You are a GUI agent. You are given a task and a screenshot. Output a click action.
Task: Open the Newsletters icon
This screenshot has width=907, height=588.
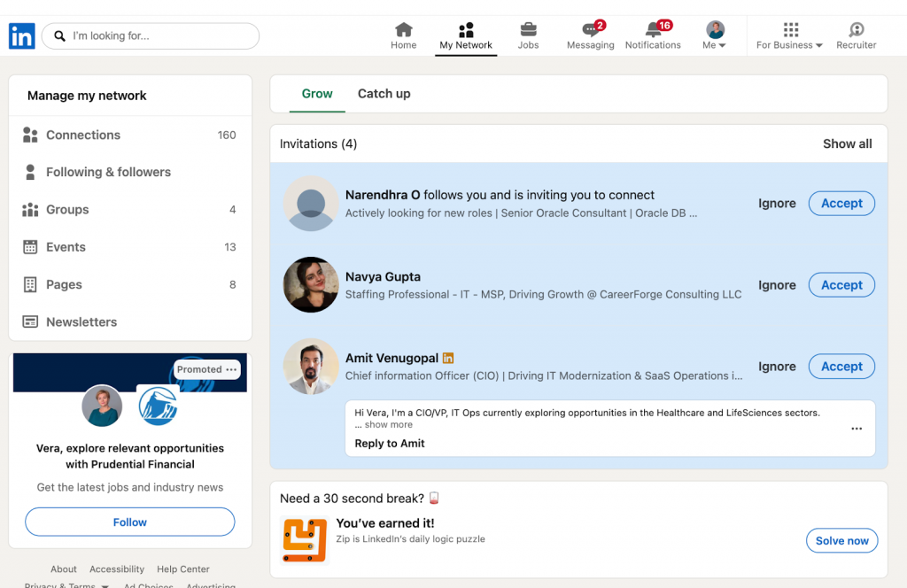(x=30, y=321)
